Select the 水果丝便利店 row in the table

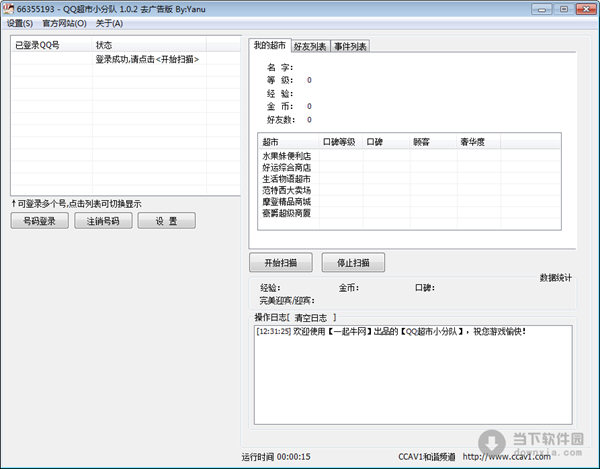coord(287,156)
